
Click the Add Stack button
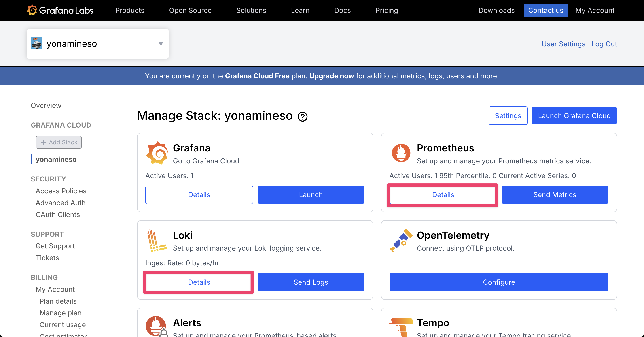59,142
